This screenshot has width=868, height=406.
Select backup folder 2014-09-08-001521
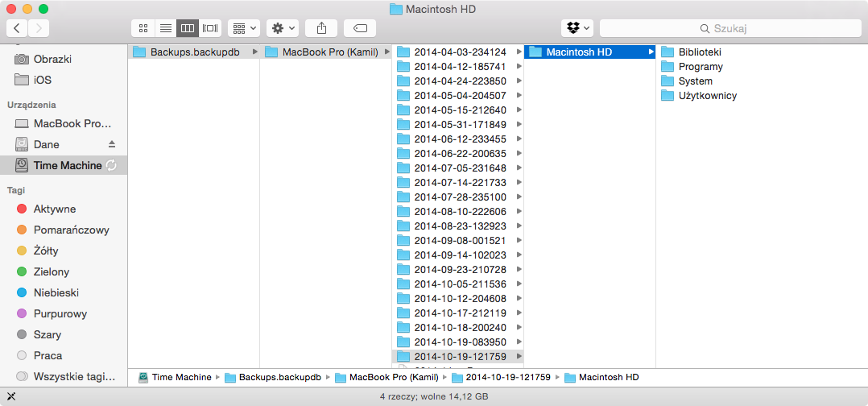click(x=458, y=240)
